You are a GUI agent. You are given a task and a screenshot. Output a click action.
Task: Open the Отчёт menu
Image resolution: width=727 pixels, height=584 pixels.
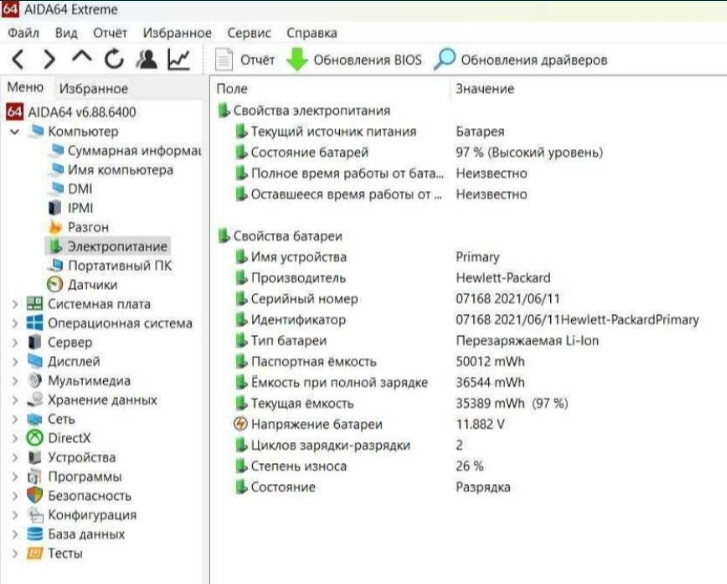click(110, 33)
